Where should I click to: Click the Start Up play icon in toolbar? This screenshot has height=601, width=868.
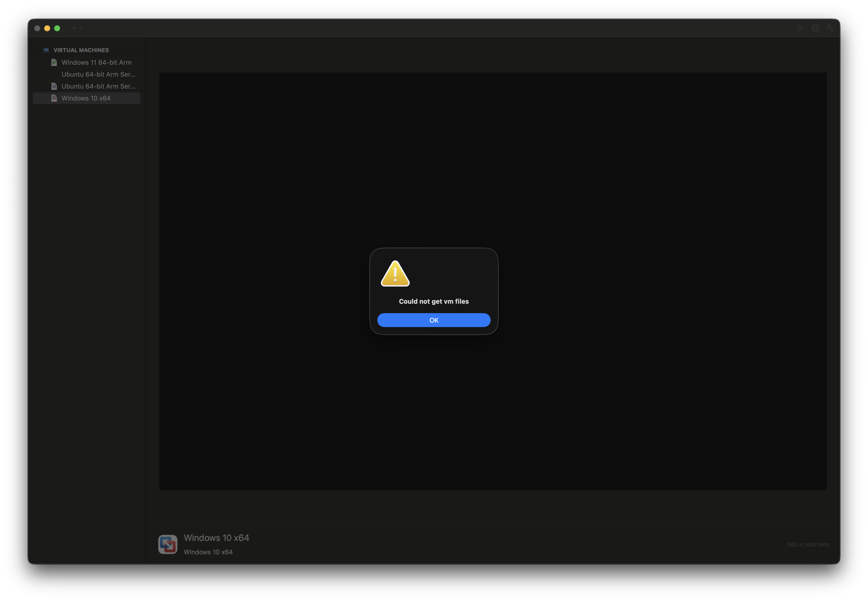click(800, 28)
